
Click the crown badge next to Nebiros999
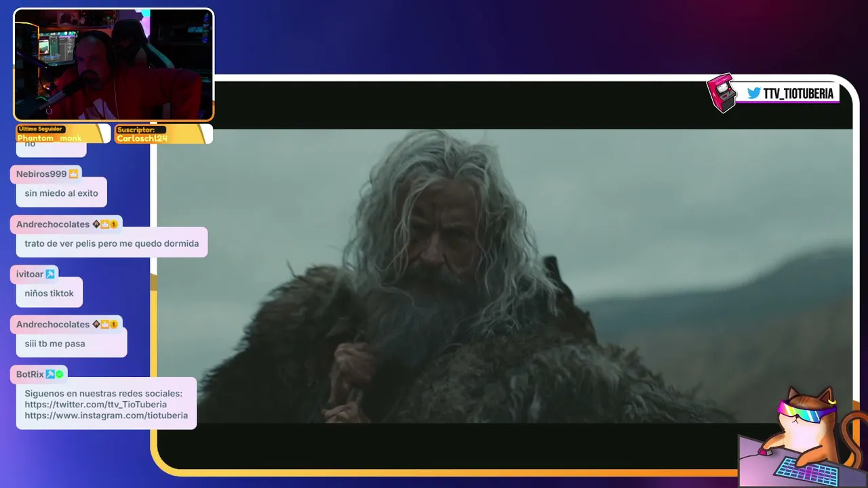tap(73, 174)
